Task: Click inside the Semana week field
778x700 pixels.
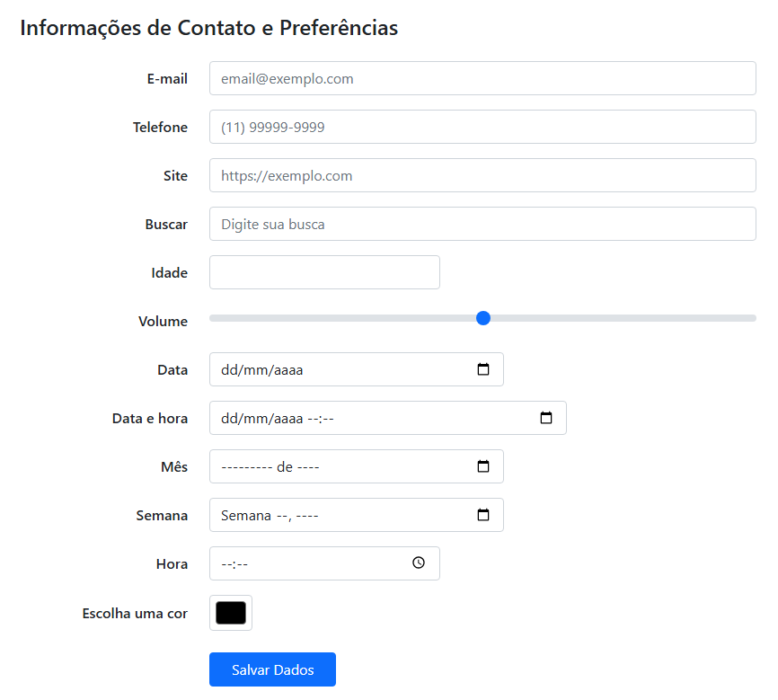Action: pos(314,515)
